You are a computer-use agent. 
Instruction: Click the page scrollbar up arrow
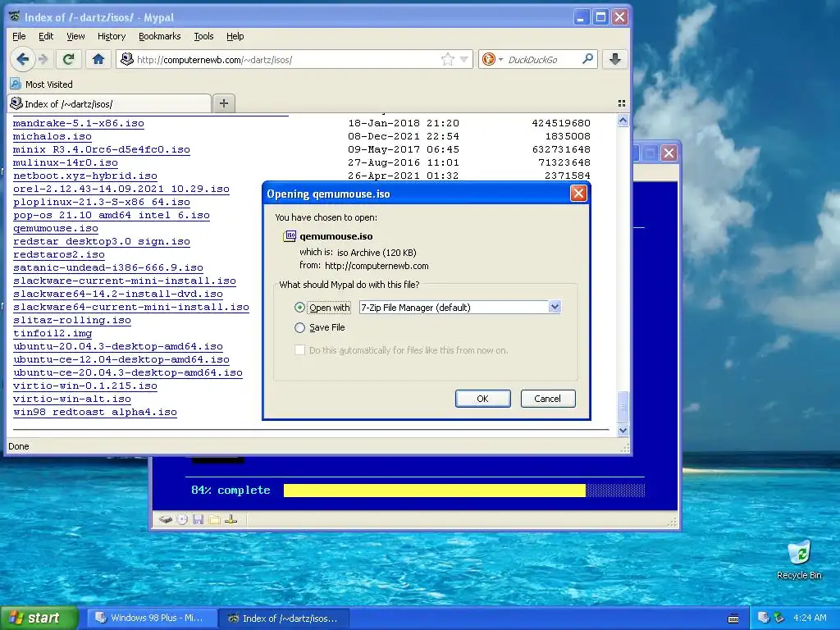pos(623,121)
